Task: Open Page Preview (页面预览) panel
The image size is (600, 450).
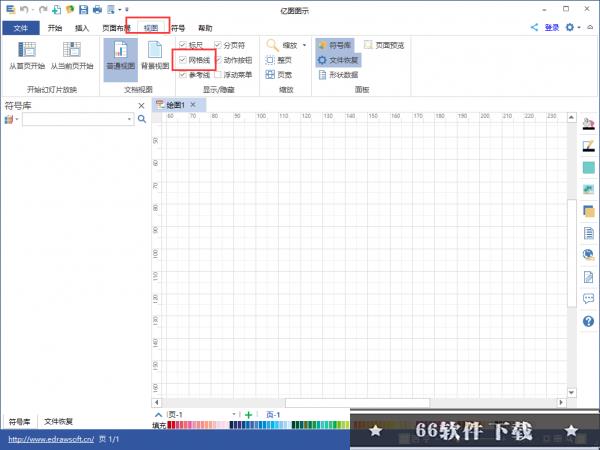Action: point(384,45)
